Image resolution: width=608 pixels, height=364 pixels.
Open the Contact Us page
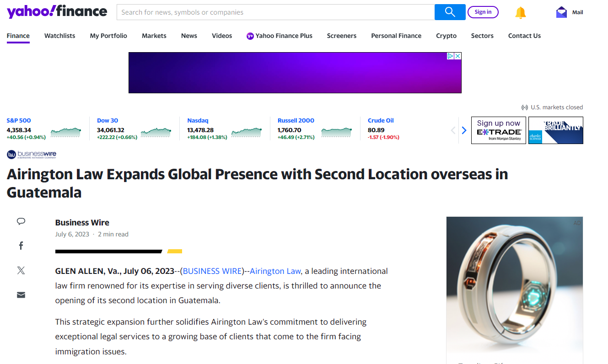click(524, 36)
